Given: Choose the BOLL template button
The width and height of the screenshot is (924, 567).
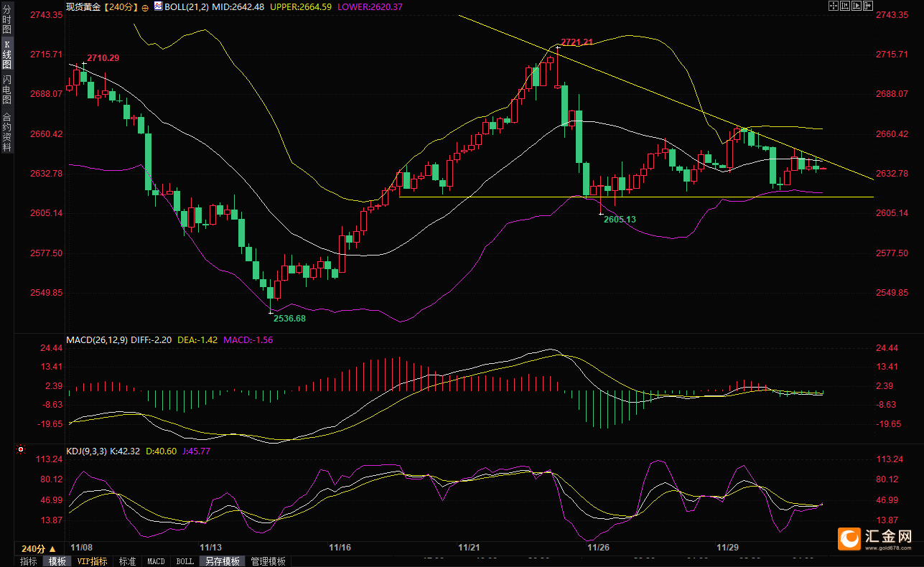Looking at the screenshot, I should pos(185,561).
